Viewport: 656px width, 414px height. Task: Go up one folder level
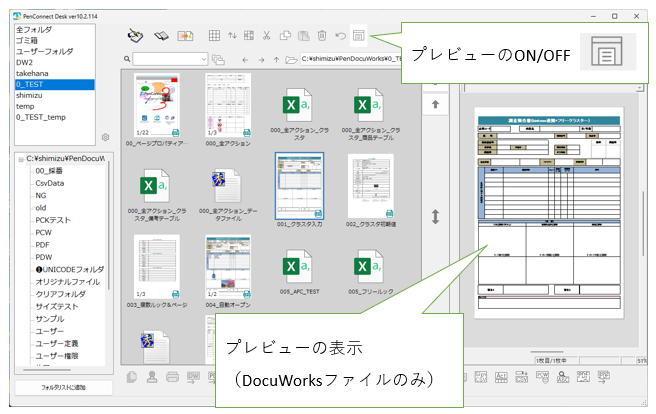point(276,60)
